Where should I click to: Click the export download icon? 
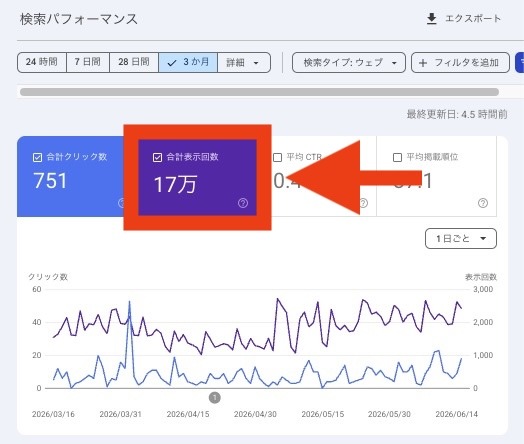tap(431, 19)
